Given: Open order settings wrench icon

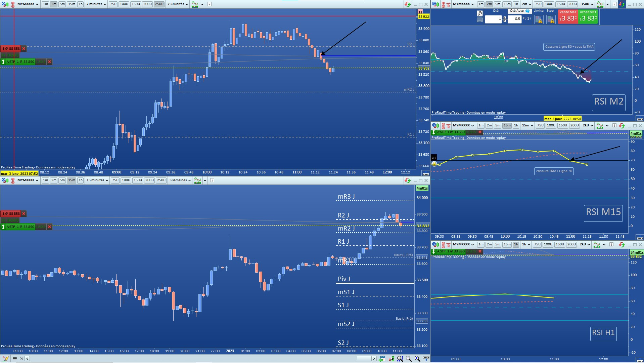Looking at the screenshot, I should pyautogui.click(x=480, y=13).
